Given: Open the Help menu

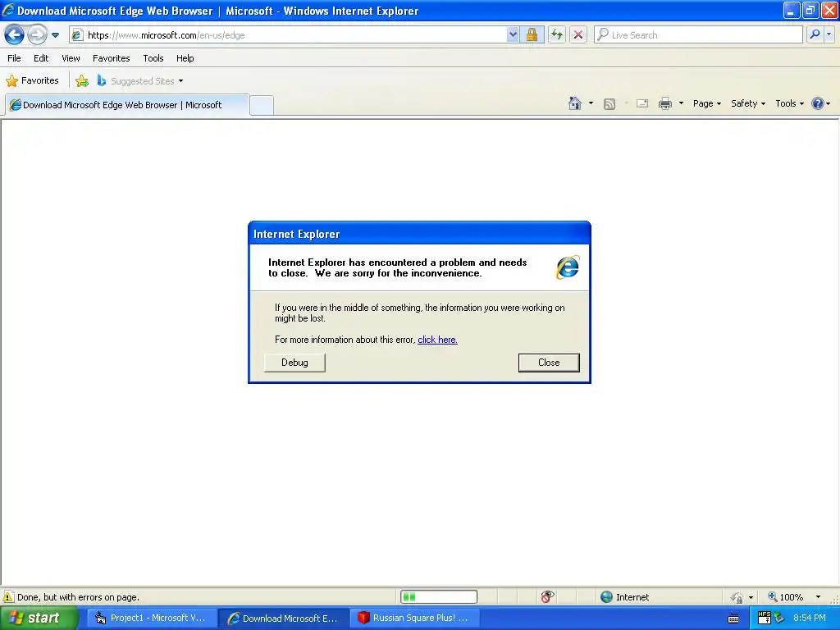Looking at the screenshot, I should pyautogui.click(x=185, y=58).
